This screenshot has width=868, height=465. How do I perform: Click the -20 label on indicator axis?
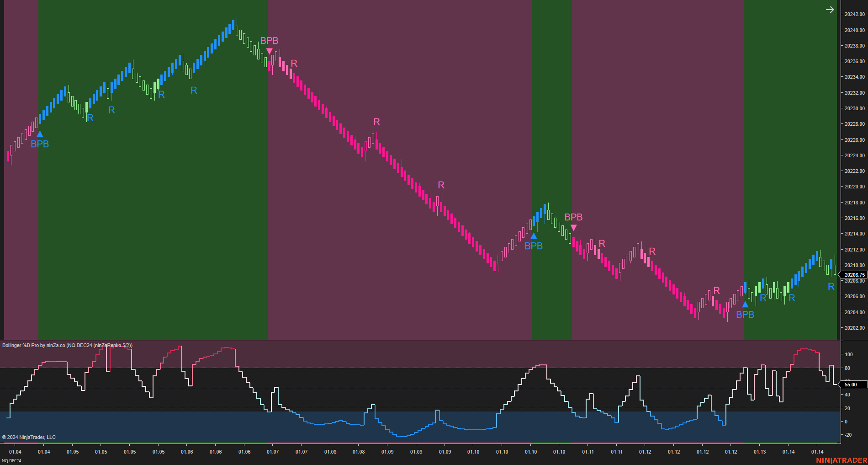point(848,435)
